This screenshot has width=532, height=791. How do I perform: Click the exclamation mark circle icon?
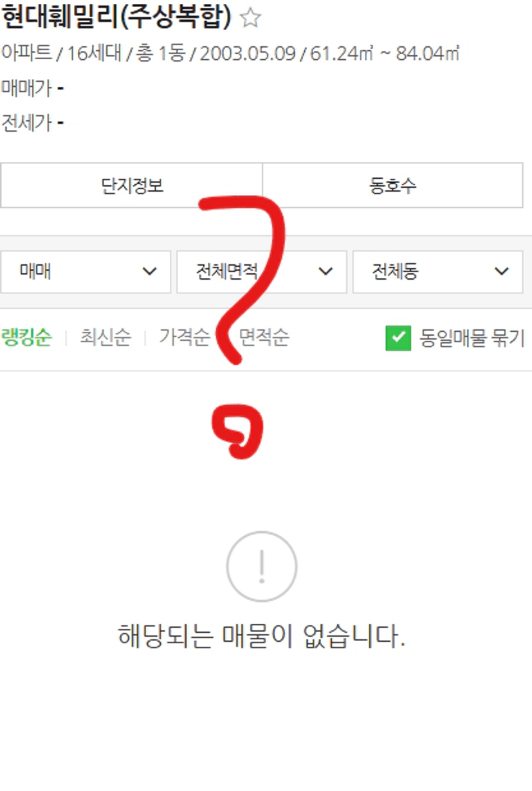pos(262,567)
